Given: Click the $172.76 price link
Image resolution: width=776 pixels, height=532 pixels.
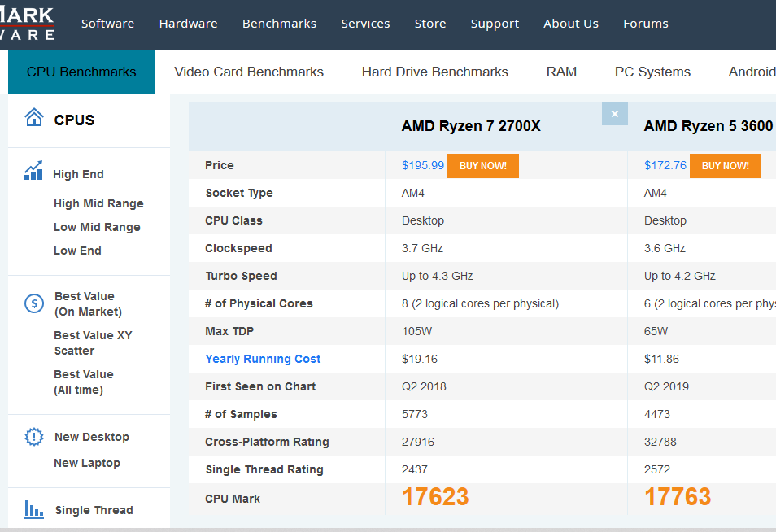Looking at the screenshot, I should coord(665,165).
